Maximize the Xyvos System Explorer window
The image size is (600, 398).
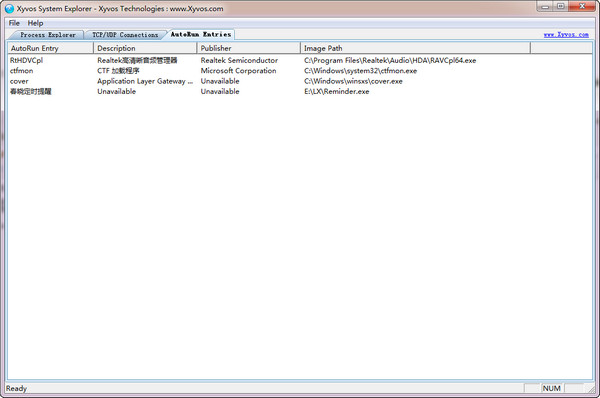[561, 7]
